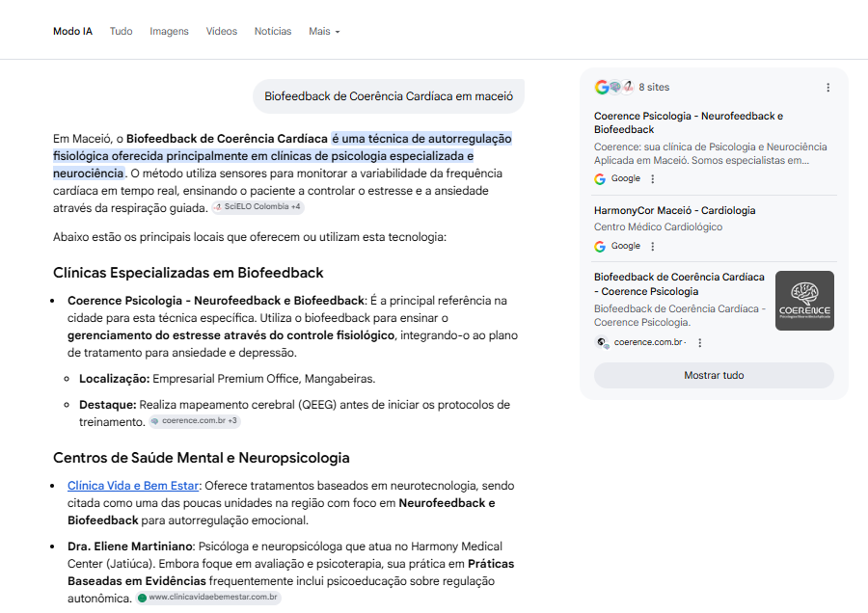Viewport: 868px width, 613px height.
Task: Follow the Clínica Vida e Bem Estar link
Action: click(133, 486)
